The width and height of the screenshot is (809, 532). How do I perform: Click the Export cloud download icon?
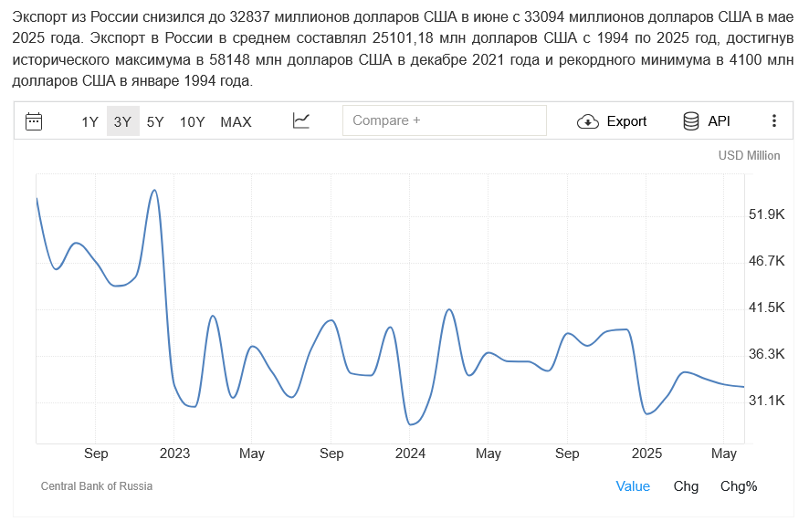pyautogui.click(x=587, y=121)
